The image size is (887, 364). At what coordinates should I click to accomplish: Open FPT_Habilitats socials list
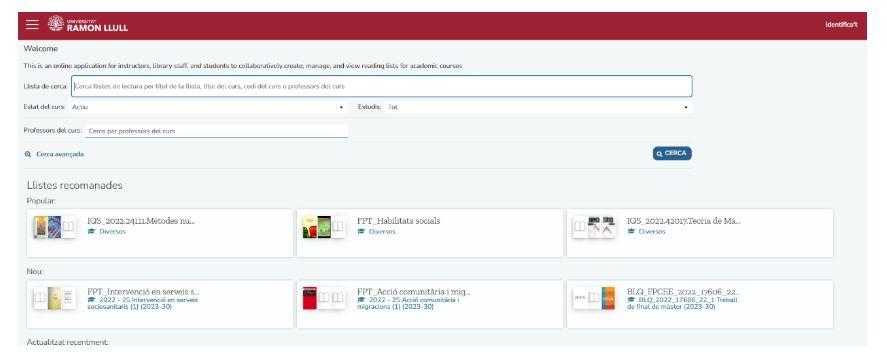click(x=399, y=221)
